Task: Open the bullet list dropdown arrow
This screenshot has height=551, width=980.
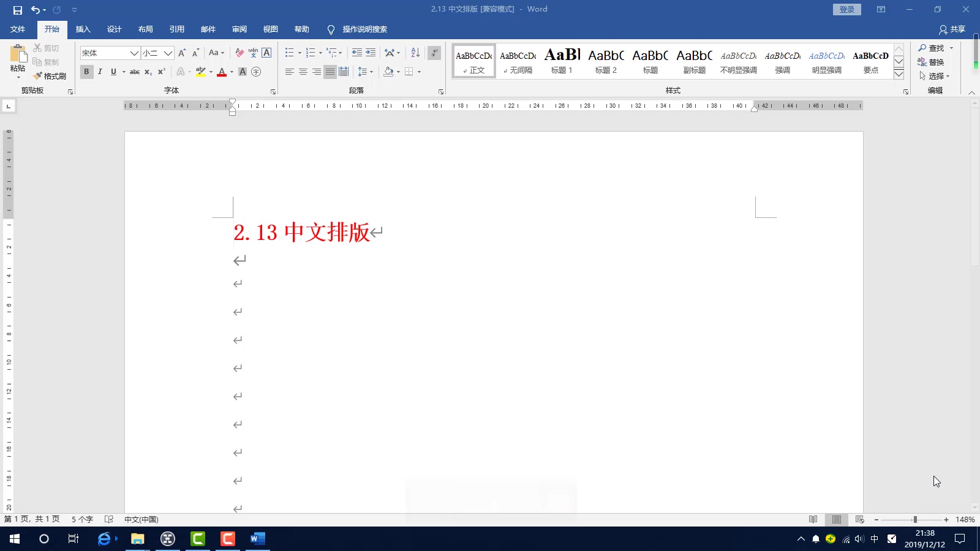Action: pos(300,53)
